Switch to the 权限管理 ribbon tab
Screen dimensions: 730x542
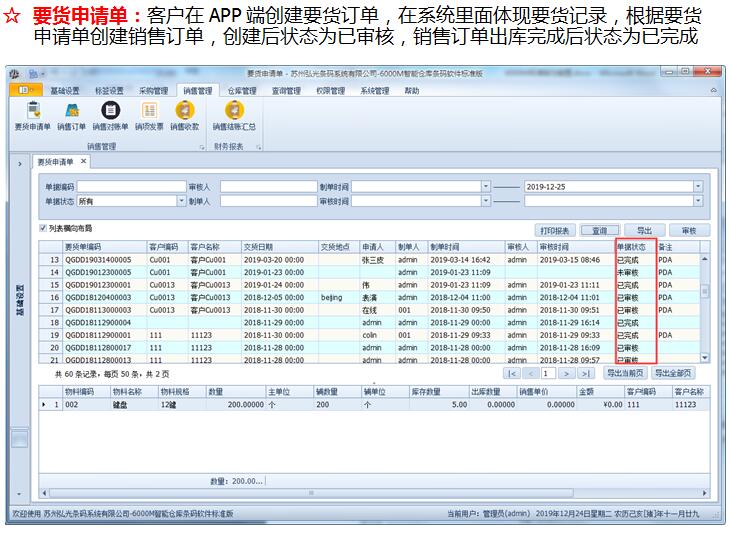pyautogui.click(x=331, y=91)
